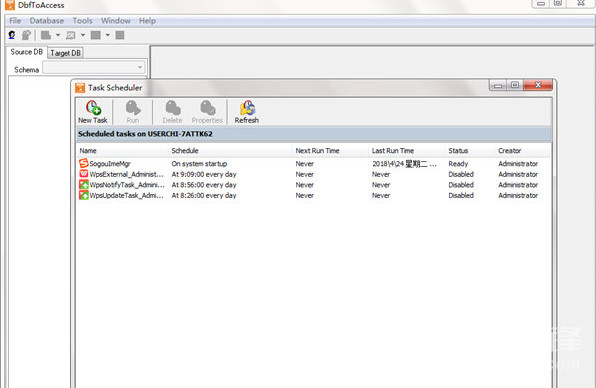Viewport: 596px width, 388px height.
Task: Click the WpsNotifyTask_Admini row icon
Action: [84, 185]
